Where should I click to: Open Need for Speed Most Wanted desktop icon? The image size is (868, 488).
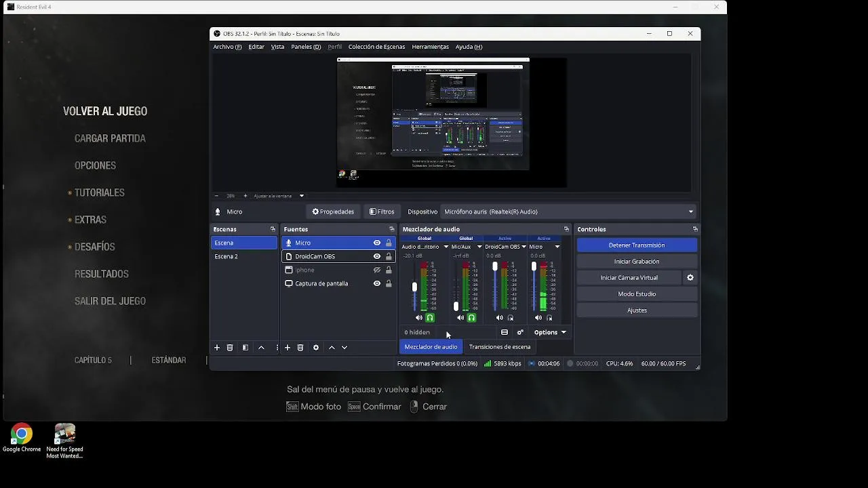[x=64, y=441]
